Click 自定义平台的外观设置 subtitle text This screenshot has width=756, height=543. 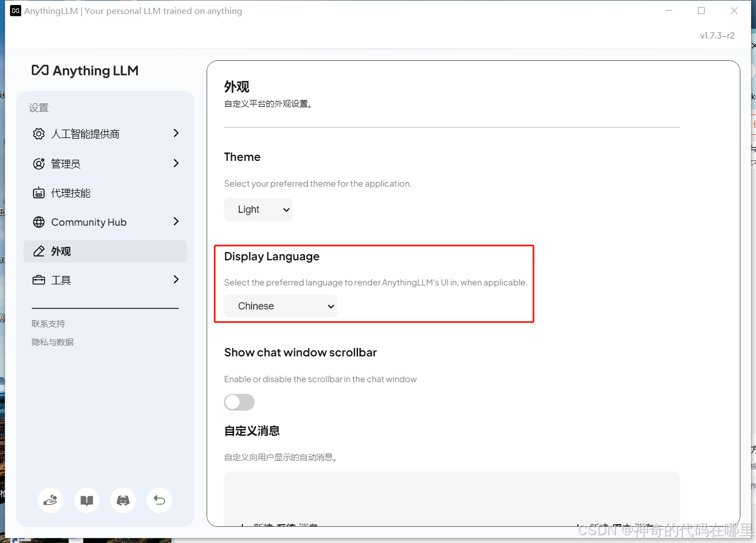pyautogui.click(x=268, y=103)
